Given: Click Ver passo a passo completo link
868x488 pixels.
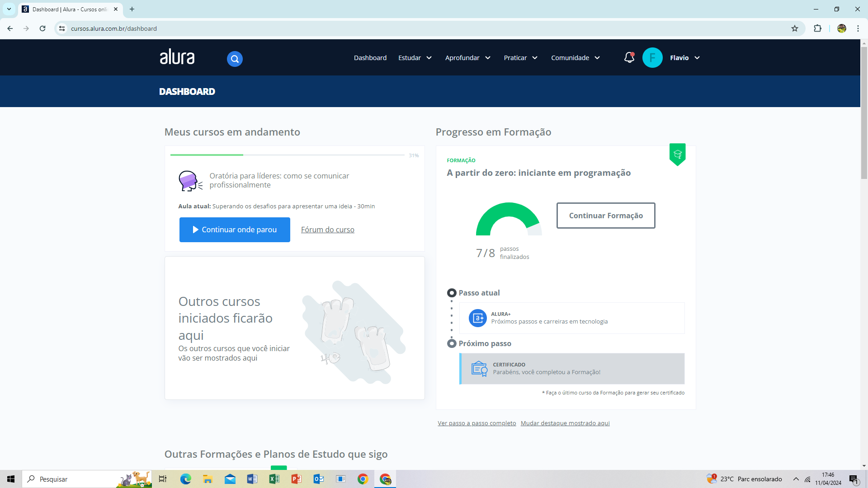Looking at the screenshot, I should click(x=476, y=423).
